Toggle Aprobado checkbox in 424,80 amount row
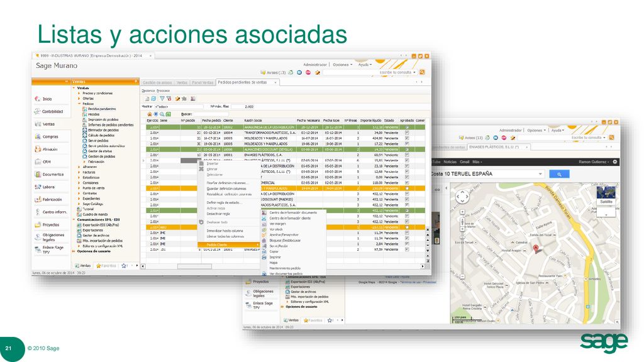 click(407, 138)
